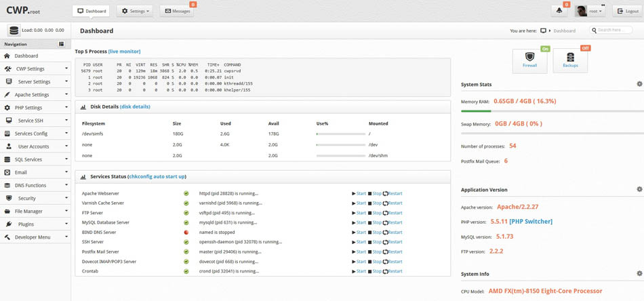Select Dashboard in Navigation sidebar

click(x=35, y=56)
